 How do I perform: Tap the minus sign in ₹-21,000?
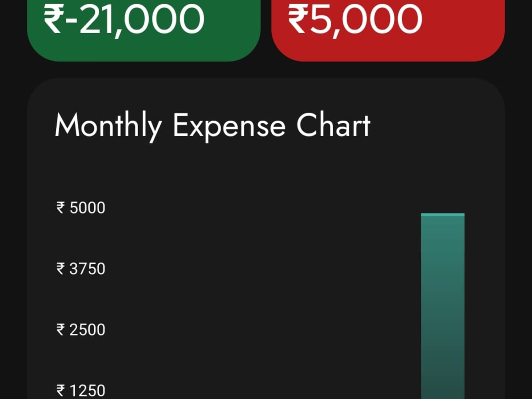[72, 21]
